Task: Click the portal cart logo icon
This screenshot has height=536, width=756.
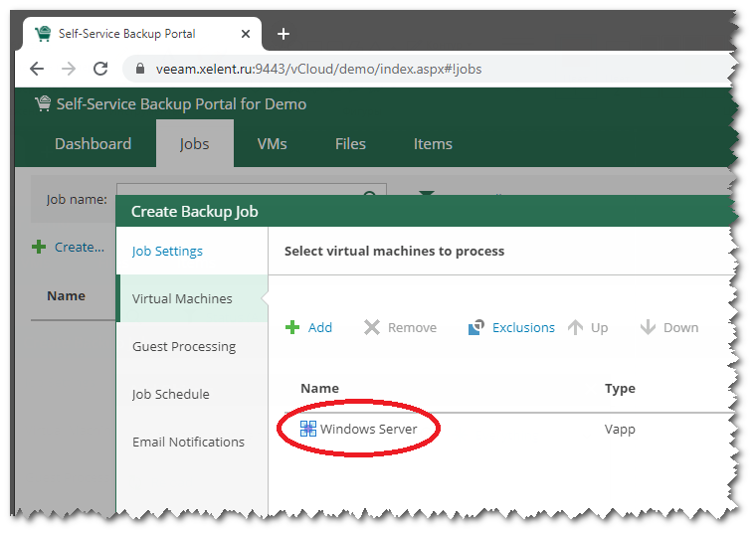Action: [43, 103]
